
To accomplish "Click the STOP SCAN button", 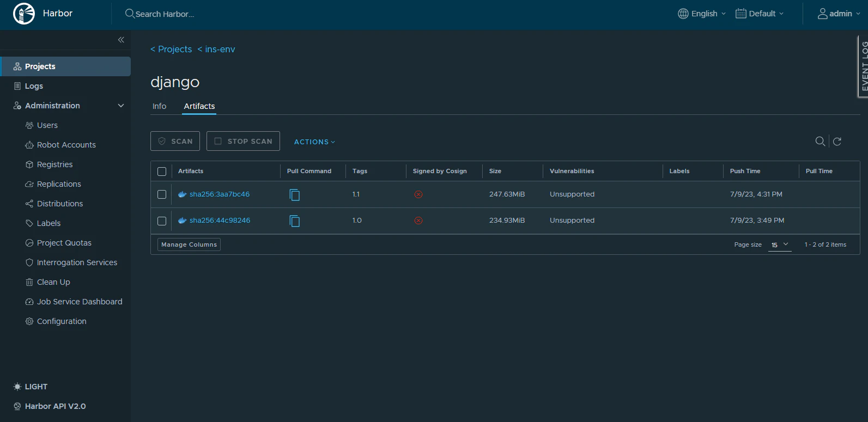I will (x=243, y=141).
